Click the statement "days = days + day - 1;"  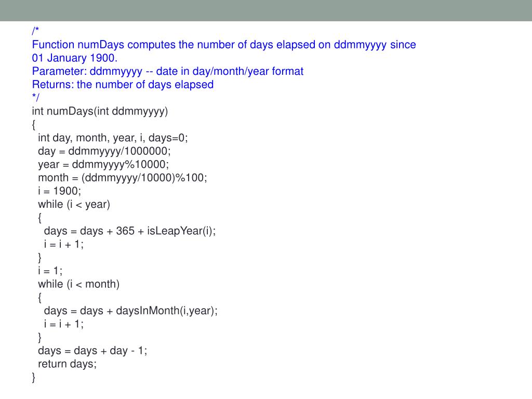[x=92, y=351]
